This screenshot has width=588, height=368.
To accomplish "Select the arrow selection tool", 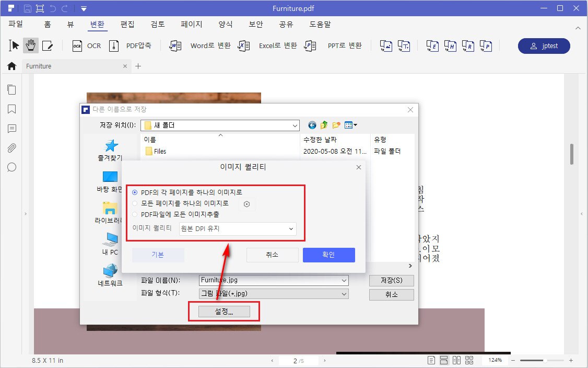I will 14,45.
